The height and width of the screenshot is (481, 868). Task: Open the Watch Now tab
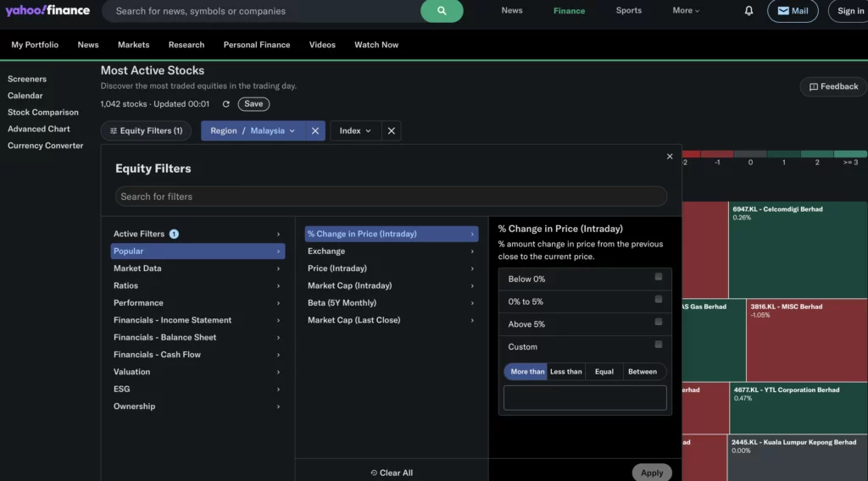[376, 45]
